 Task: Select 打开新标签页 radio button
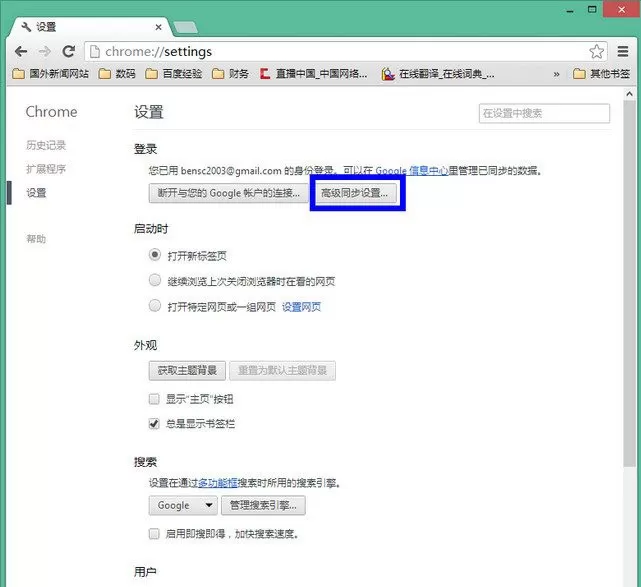[x=155, y=255]
